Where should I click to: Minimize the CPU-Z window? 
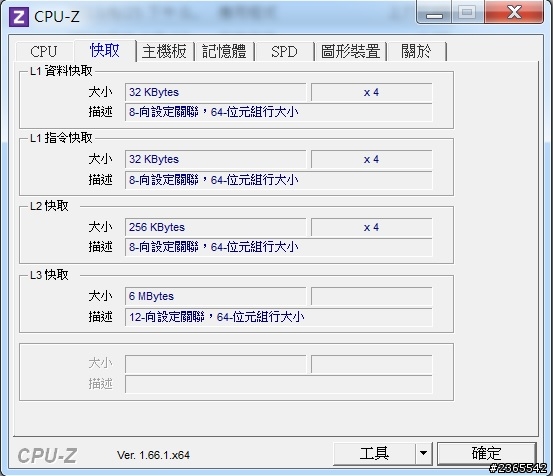pos(434,13)
